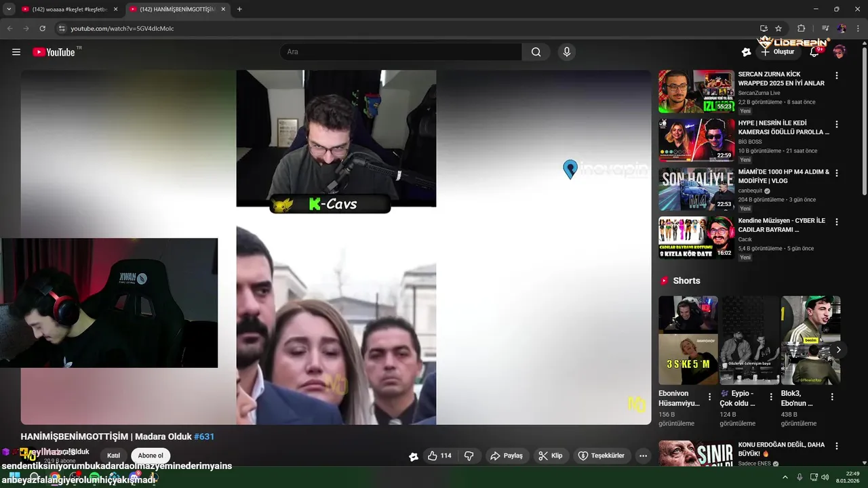Go back using the browser back arrow

tap(9, 28)
